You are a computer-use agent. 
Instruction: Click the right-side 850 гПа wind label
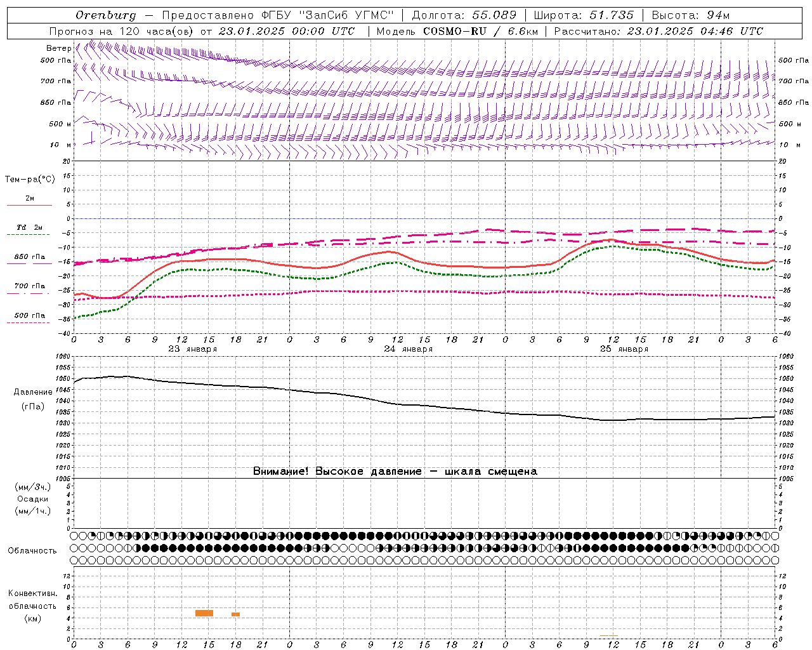click(x=794, y=102)
